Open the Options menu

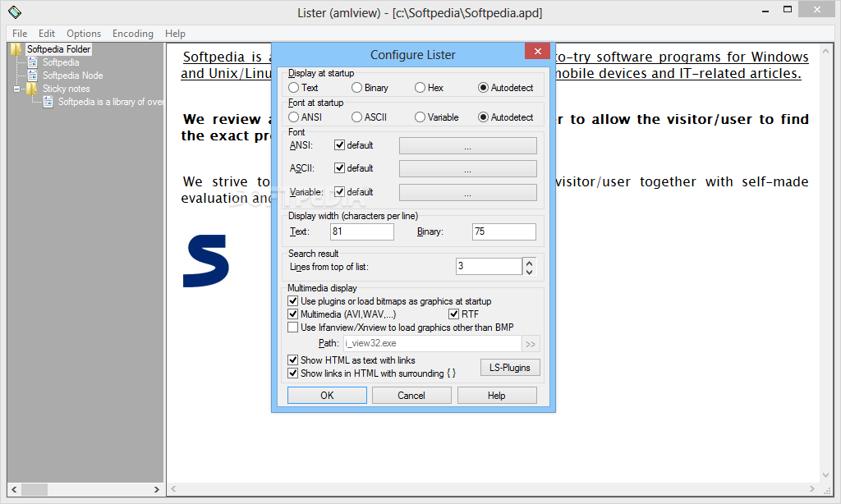pyautogui.click(x=84, y=33)
